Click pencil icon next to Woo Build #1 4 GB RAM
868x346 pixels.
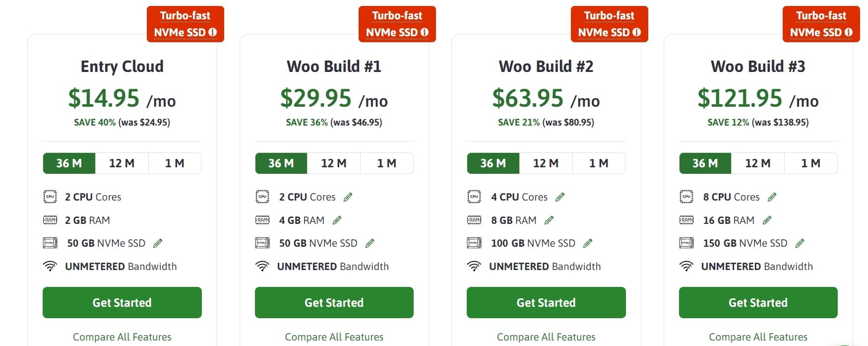[337, 220]
